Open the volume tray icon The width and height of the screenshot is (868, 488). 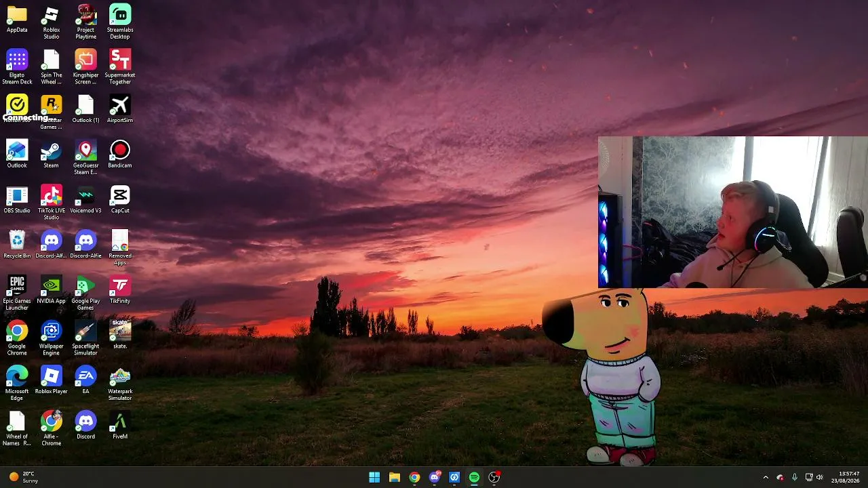820,477
